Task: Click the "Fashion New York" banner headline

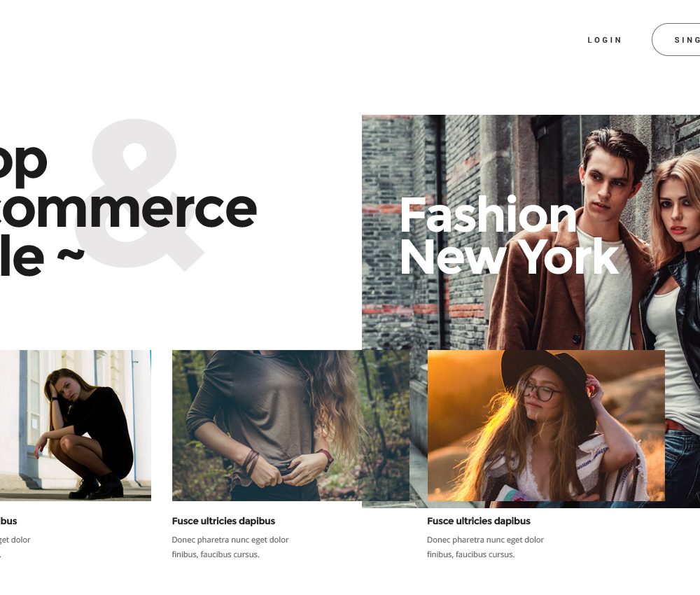Action: point(510,235)
